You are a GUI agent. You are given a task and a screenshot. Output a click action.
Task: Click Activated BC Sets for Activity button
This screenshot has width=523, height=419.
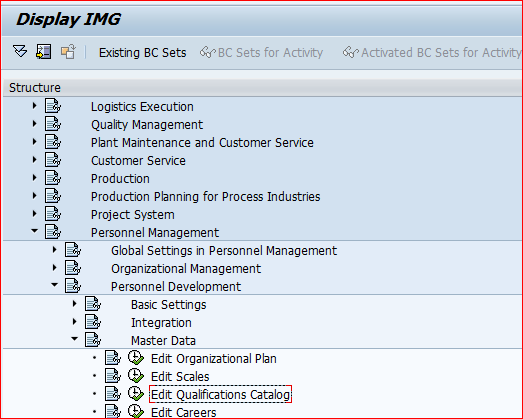[432, 53]
